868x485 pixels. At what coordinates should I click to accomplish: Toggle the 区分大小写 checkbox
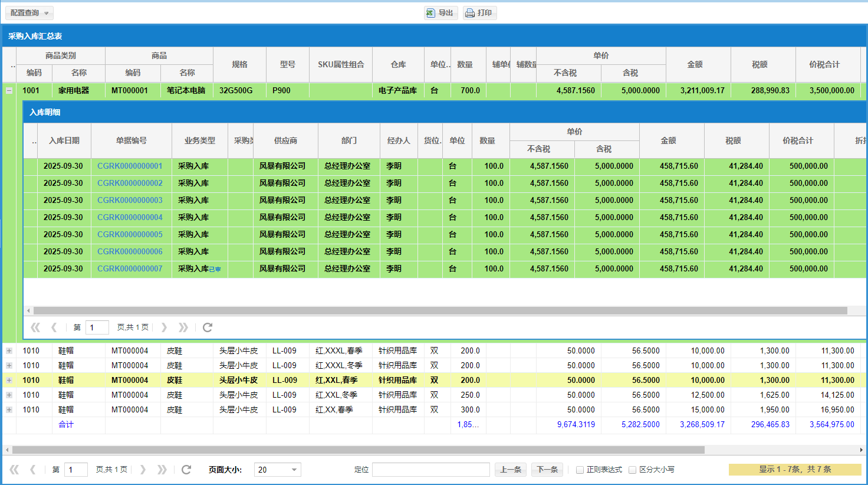coord(632,470)
